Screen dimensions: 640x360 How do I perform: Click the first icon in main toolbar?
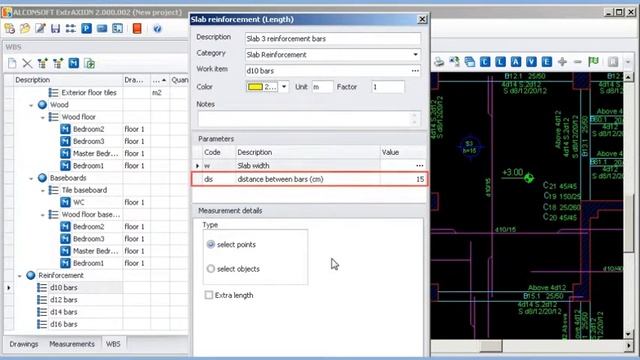[9, 29]
